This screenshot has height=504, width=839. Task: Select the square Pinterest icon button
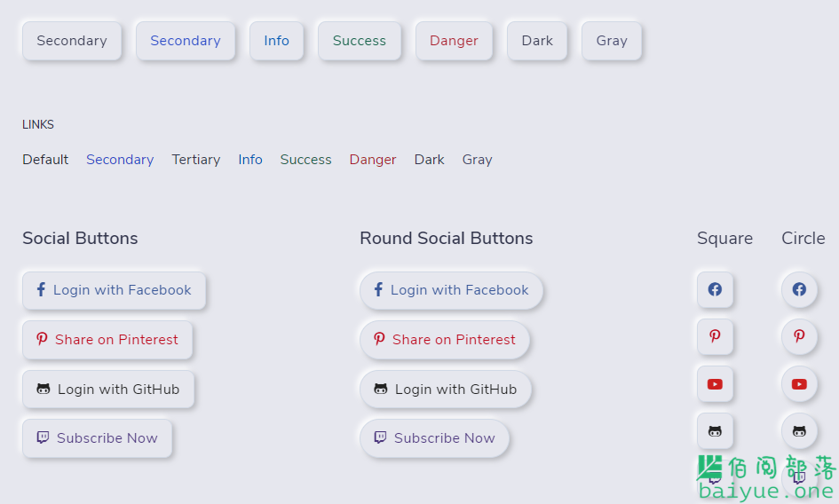coord(715,336)
